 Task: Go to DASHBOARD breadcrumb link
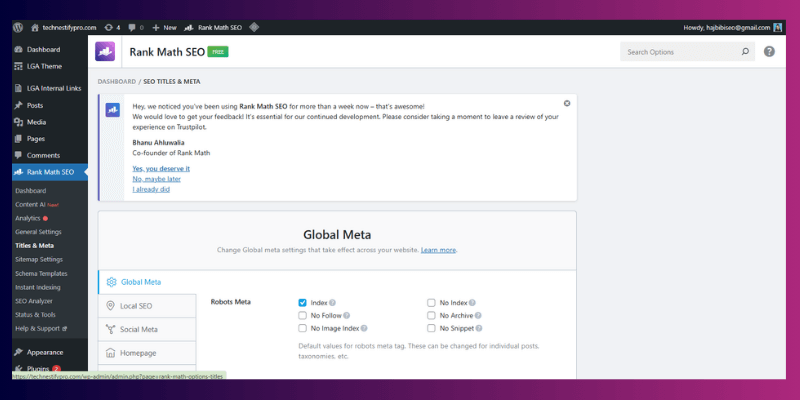[x=117, y=82]
